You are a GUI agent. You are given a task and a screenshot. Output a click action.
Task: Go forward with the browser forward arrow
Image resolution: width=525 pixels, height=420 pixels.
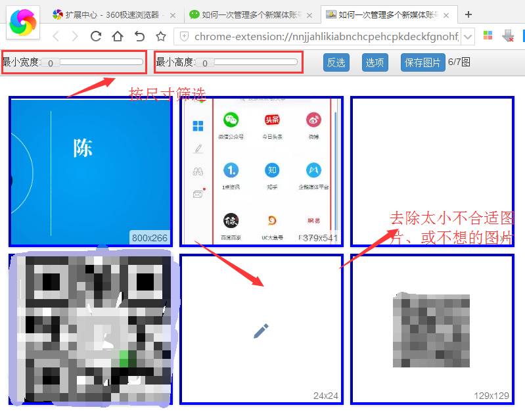[76, 36]
